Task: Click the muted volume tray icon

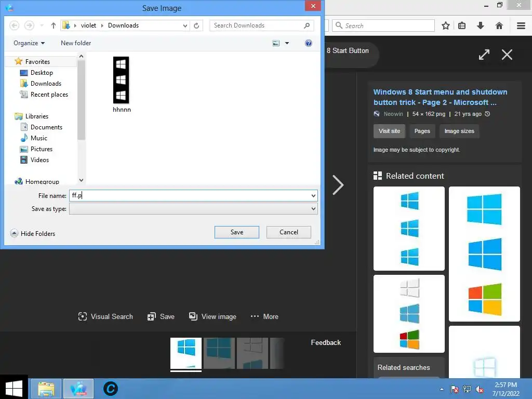Action: coord(480,389)
